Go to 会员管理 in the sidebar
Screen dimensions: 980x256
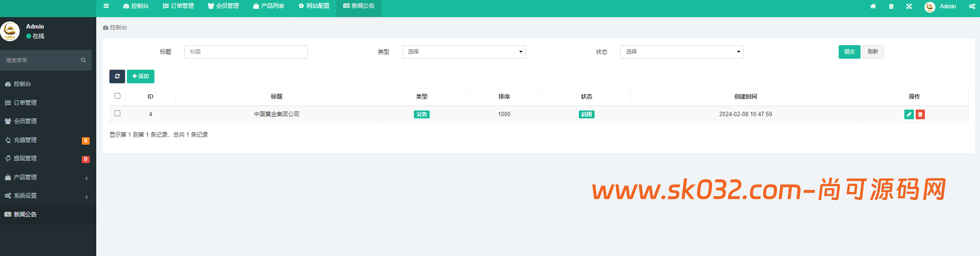[x=48, y=121]
